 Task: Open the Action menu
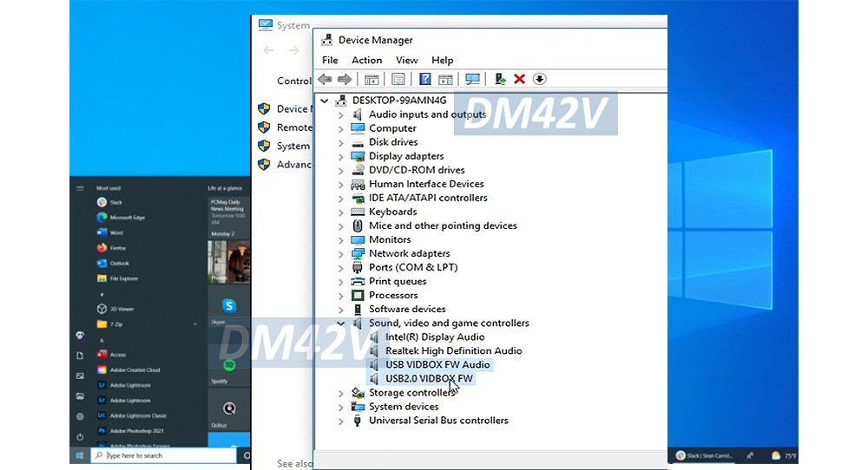[x=366, y=60]
